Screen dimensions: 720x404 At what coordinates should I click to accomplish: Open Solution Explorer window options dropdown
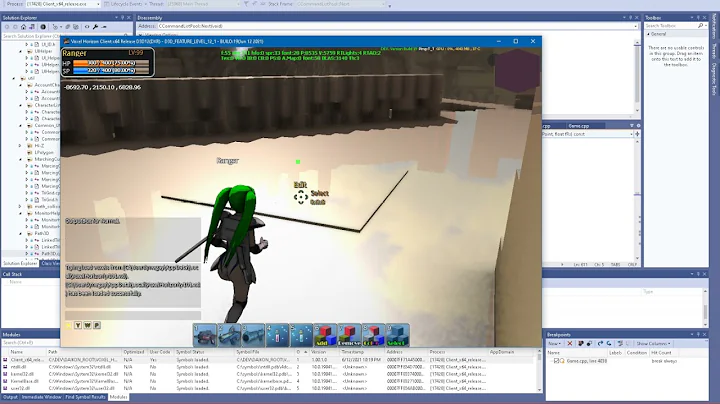(x=116, y=17)
